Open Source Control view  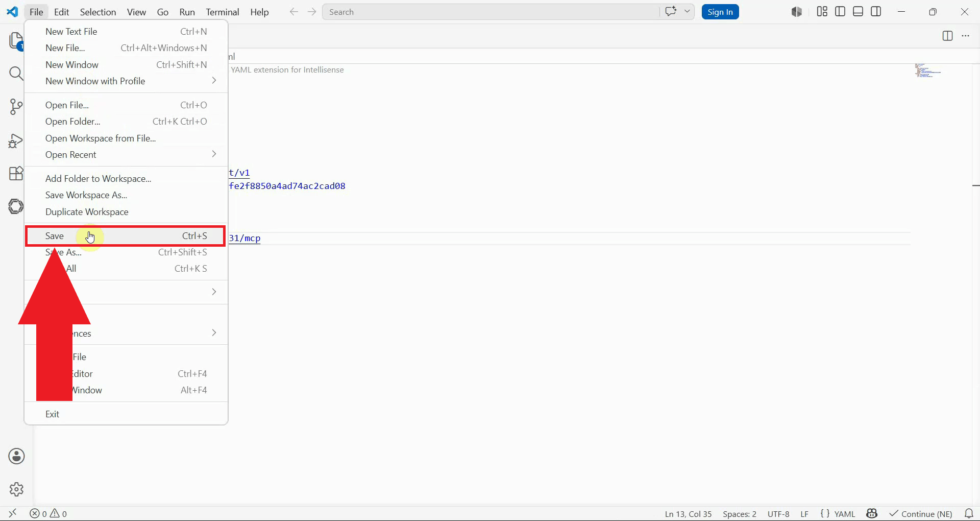(x=16, y=107)
